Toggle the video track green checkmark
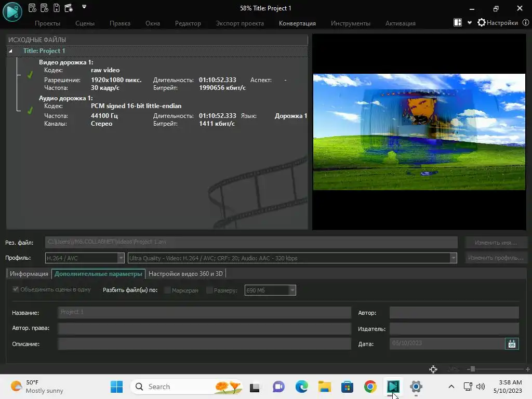The height and width of the screenshot is (399, 532). (x=30, y=75)
